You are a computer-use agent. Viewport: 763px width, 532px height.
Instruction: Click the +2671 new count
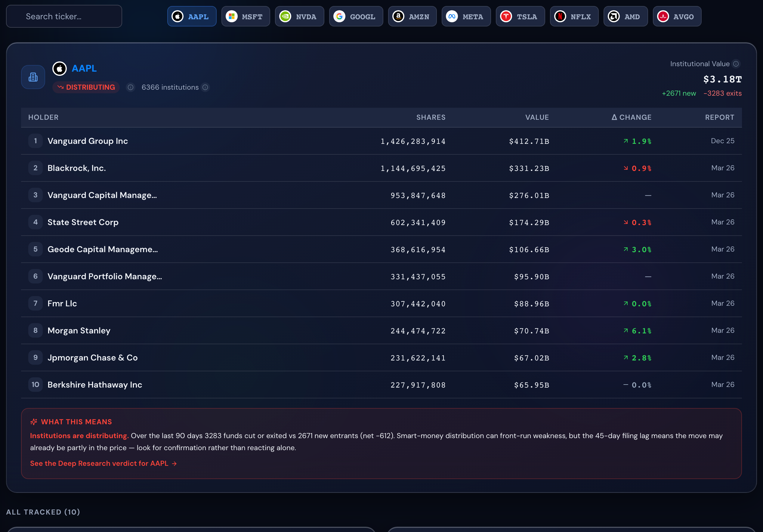coord(679,93)
